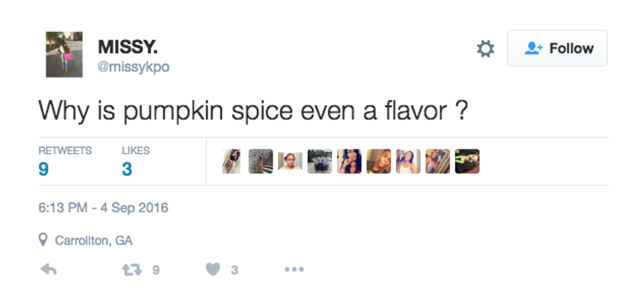
Task: Open the fifth liker avatar
Action: point(349,161)
